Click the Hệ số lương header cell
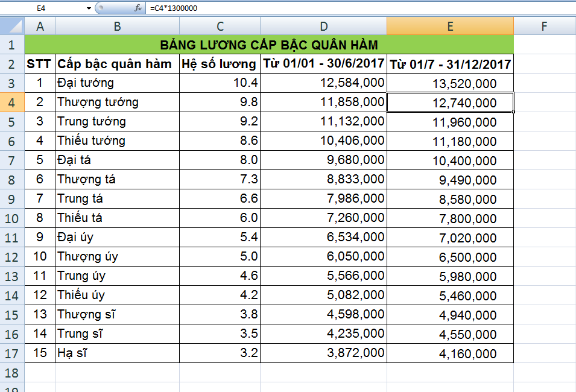Viewport: 576px width, 392px height. pyautogui.click(x=220, y=64)
